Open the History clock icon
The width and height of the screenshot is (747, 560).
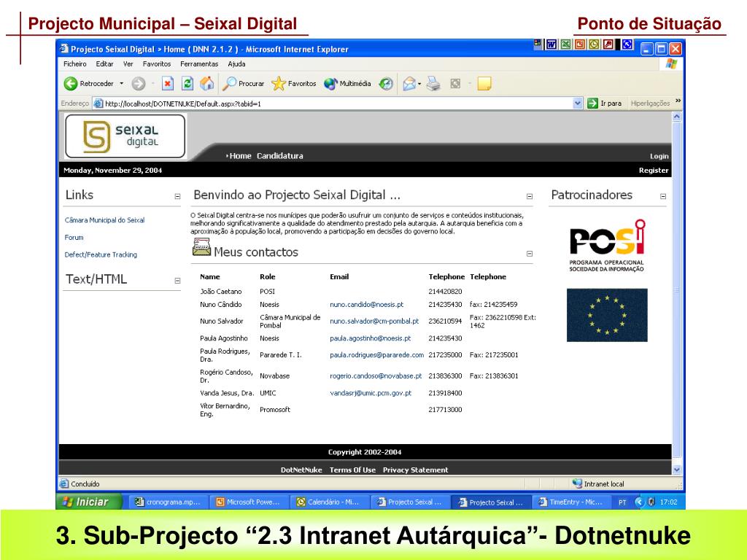click(386, 84)
